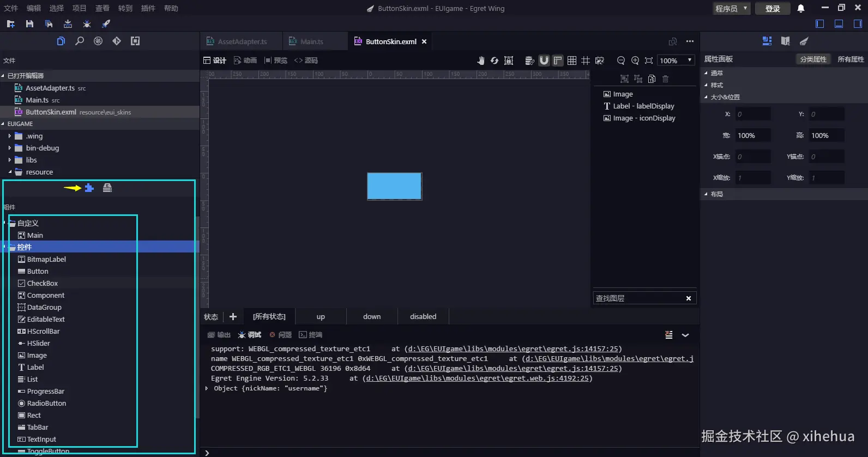Switch to 动画 animation view
The width and height of the screenshot is (868, 457).
(245, 61)
